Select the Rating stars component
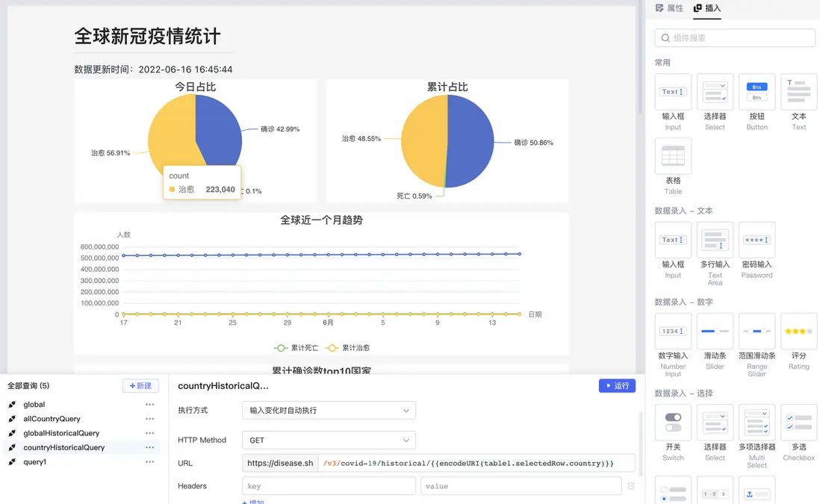 [x=798, y=332]
